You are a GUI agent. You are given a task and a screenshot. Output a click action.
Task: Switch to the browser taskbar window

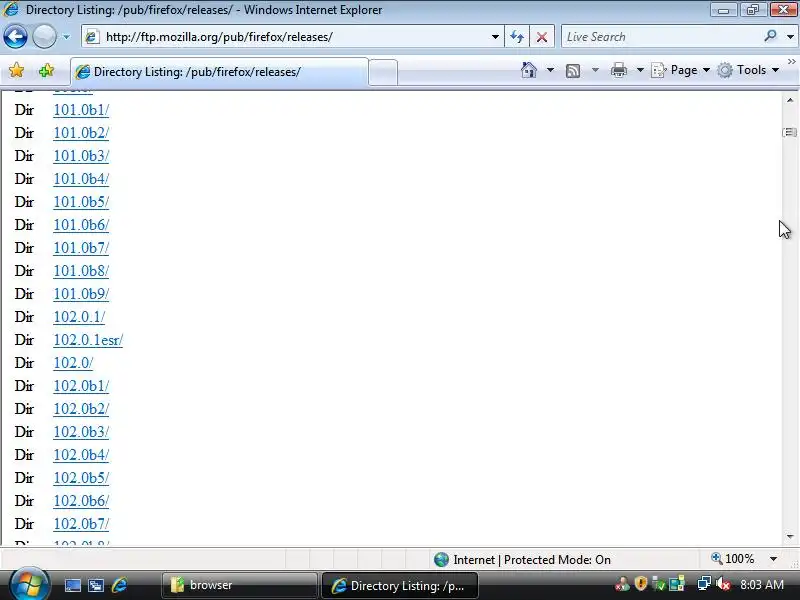tap(240, 585)
